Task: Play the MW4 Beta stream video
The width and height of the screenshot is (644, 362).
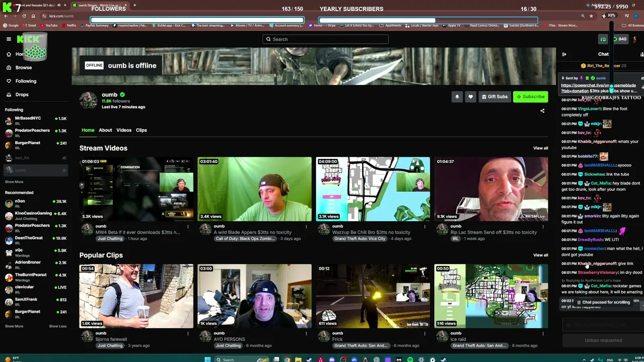Action: [x=136, y=189]
